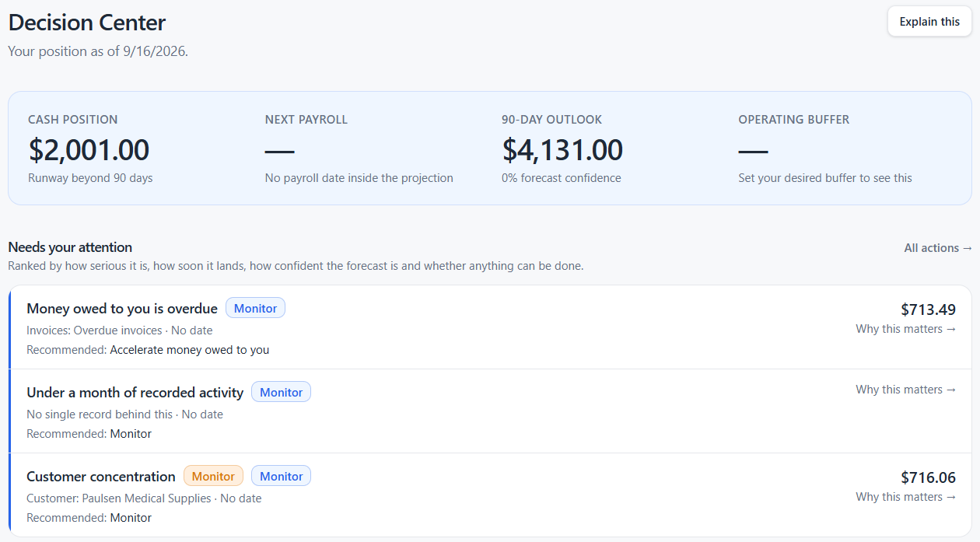
Task: Click the Needs your attention heading
Action: 70,247
